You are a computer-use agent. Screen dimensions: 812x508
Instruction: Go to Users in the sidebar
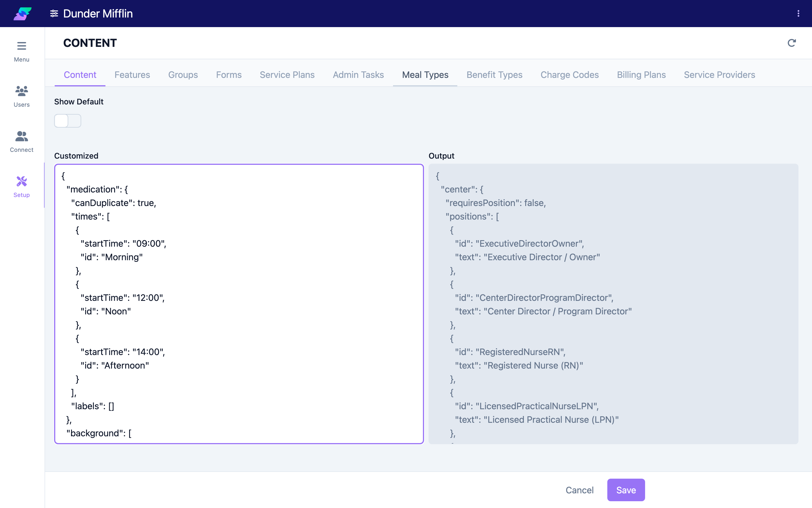[22, 97]
